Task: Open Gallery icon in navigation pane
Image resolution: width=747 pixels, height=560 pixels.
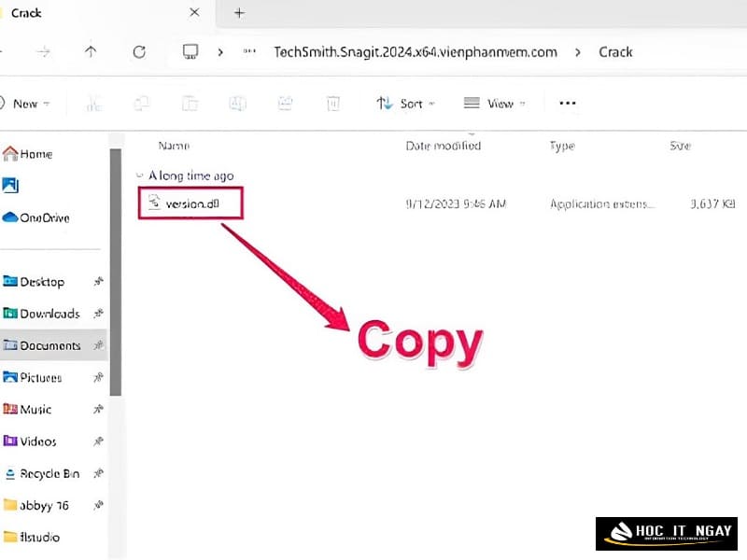Action: click(10, 185)
